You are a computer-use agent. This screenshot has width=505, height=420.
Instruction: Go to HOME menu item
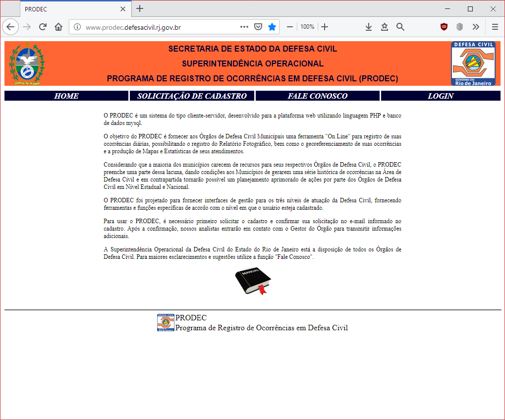point(66,96)
